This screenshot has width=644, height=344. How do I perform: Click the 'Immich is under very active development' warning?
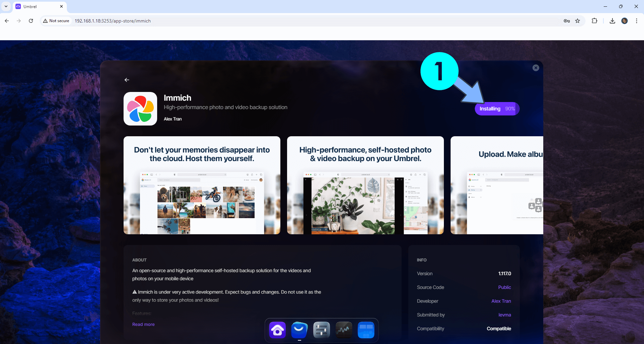(227, 296)
